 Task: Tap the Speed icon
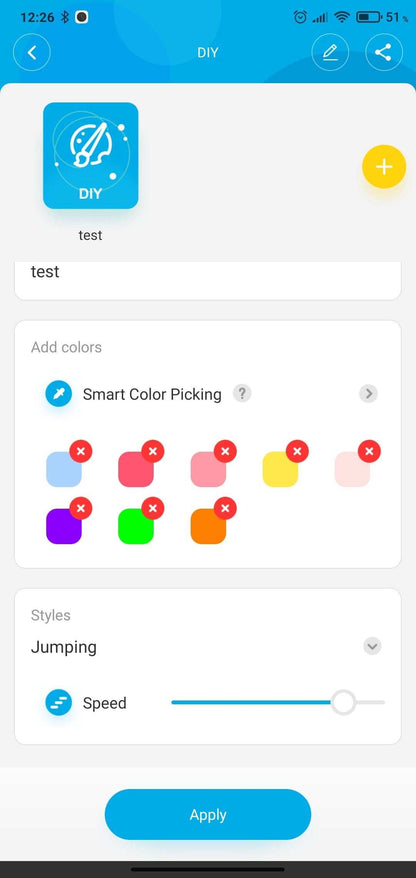pos(59,703)
